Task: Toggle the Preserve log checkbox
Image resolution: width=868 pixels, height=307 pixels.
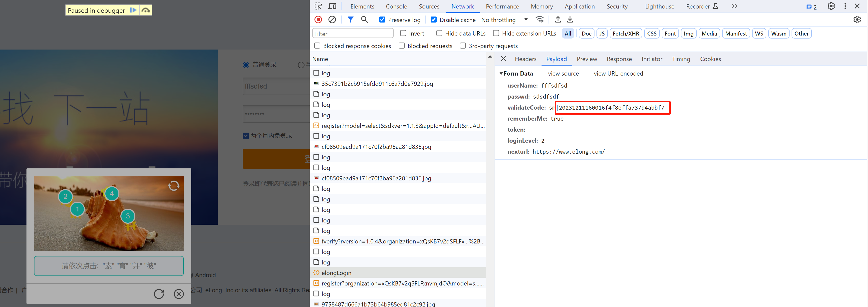Action: pyautogui.click(x=382, y=20)
